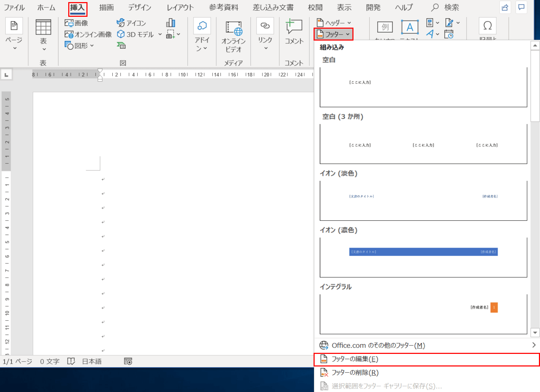Click the macro recording icon in status bar
540x392 pixels.
tap(128, 361)
